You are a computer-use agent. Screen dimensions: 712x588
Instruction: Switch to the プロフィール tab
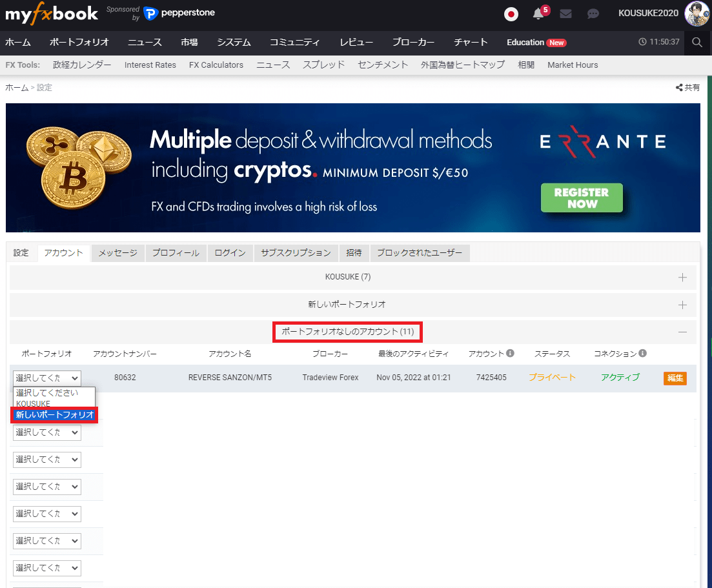click(176, 253)
